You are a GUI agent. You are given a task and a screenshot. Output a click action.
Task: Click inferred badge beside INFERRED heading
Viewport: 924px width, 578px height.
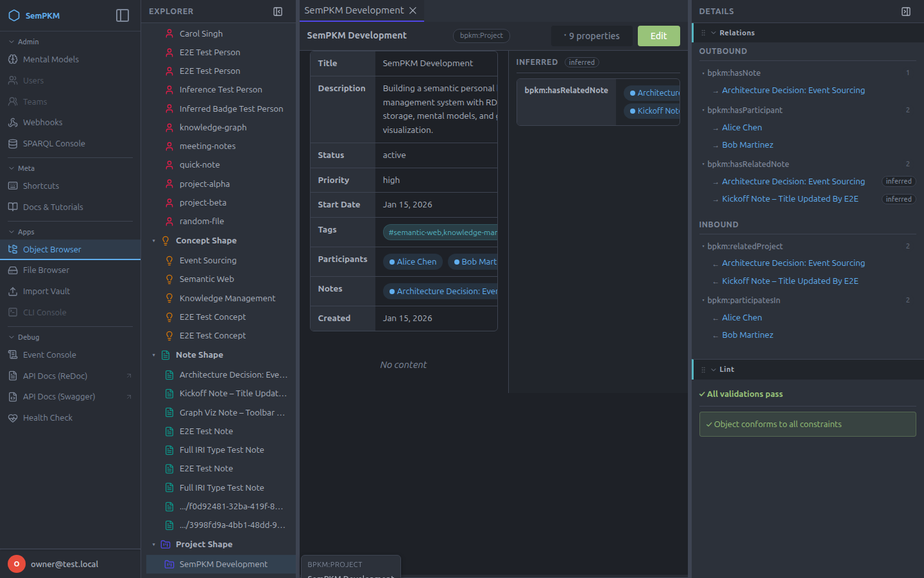pyautogui.click(x=581, y=62)
